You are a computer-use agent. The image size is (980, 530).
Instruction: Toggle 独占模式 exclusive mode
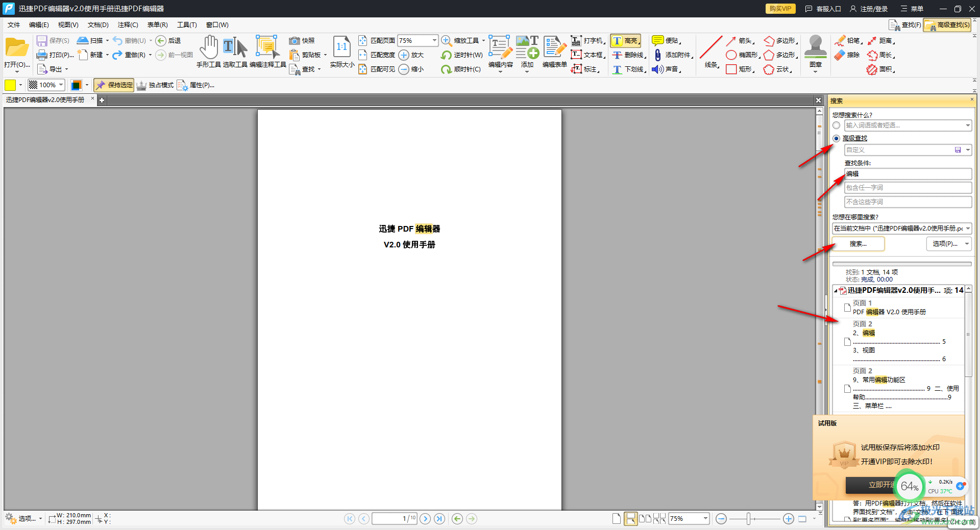click(155, 85)
